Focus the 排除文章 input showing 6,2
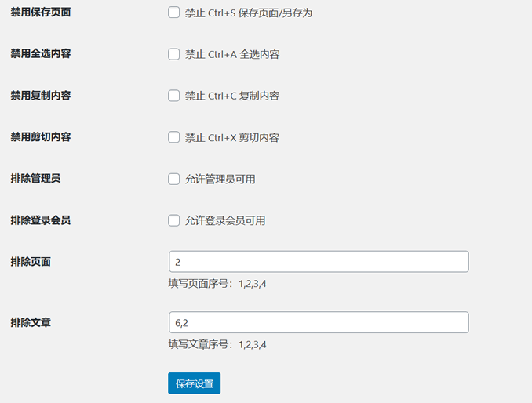The height and width of the screenshot is (403, 532). click(319, 322)
